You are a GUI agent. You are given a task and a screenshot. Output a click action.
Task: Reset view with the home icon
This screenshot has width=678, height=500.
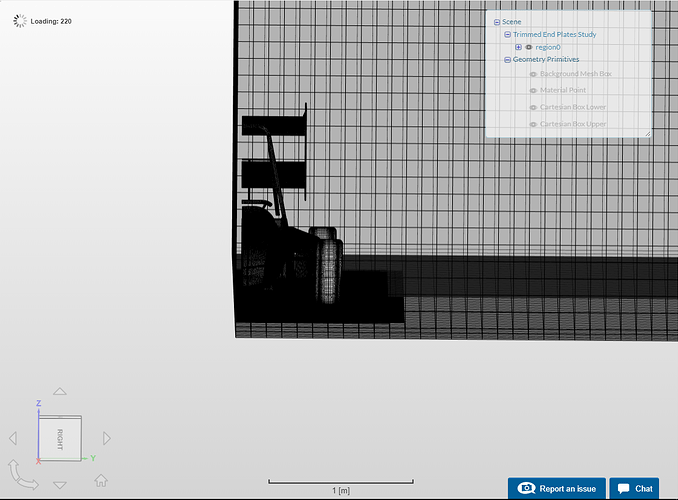click(x=101, y=480)
